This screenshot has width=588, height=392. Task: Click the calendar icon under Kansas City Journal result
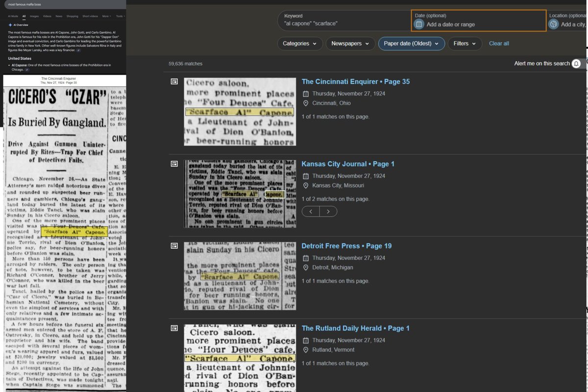point(306,176)
